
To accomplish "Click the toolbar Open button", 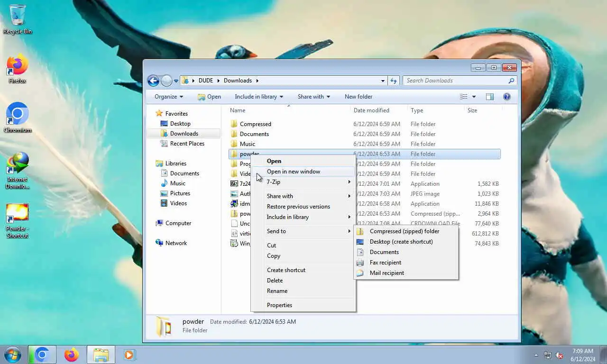I will pyautogui.click(x=209, y=97).
